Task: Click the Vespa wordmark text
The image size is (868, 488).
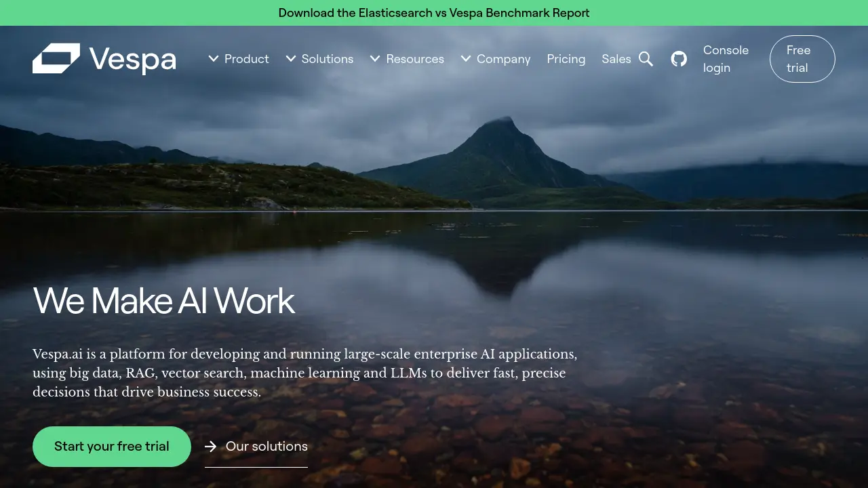Action: [132, 60]
